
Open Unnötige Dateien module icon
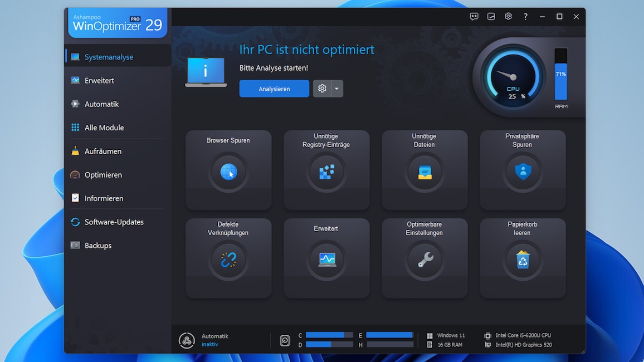pyautogui.click(x=425, y=172)
